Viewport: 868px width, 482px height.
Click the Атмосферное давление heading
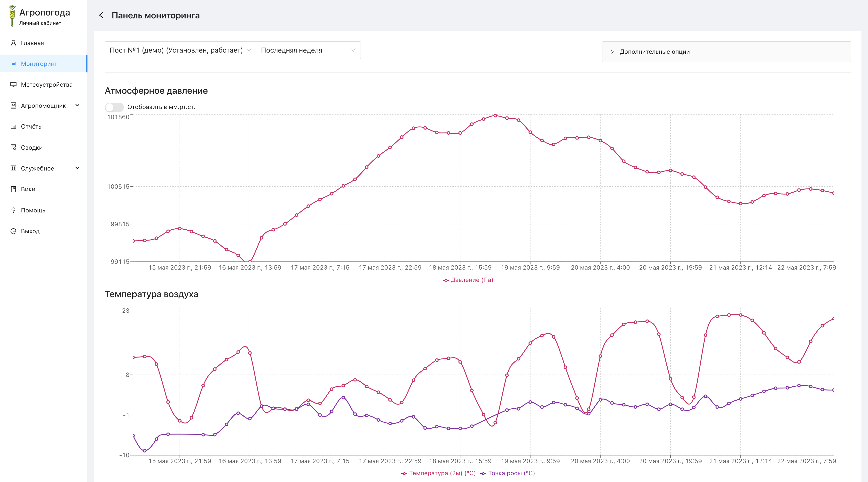[156, 91]
